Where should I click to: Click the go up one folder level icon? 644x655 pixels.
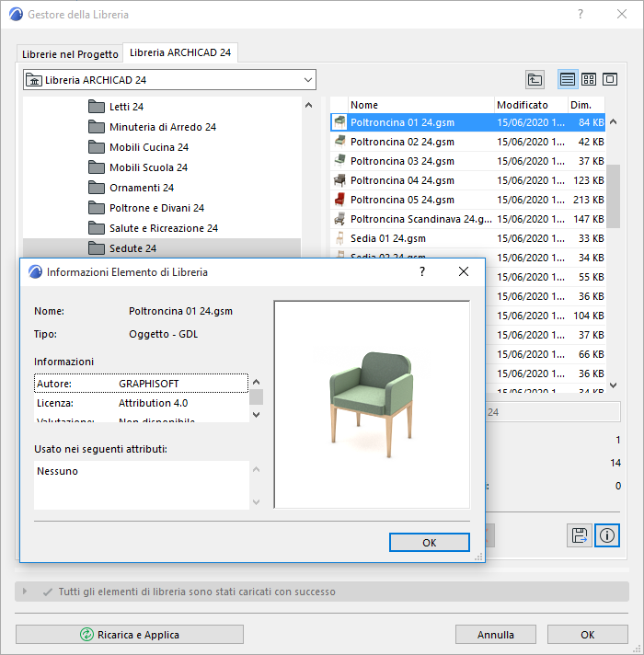tap(535, 79)
